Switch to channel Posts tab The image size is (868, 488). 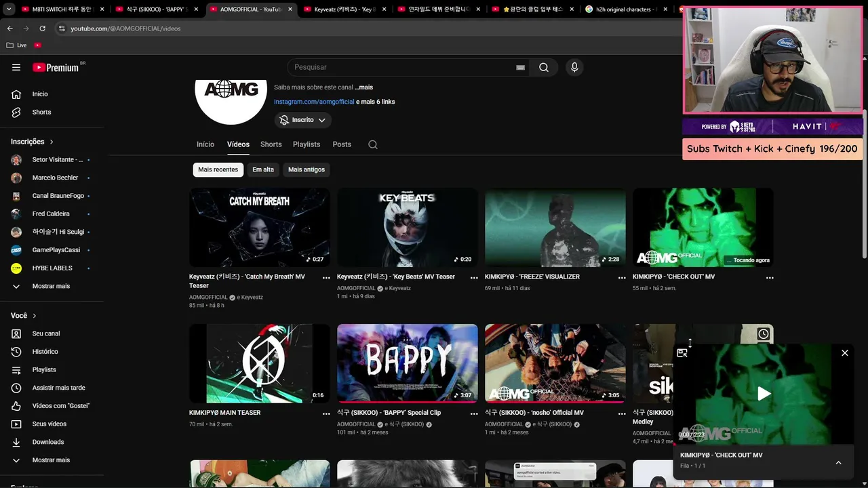(x=342, y=144)
